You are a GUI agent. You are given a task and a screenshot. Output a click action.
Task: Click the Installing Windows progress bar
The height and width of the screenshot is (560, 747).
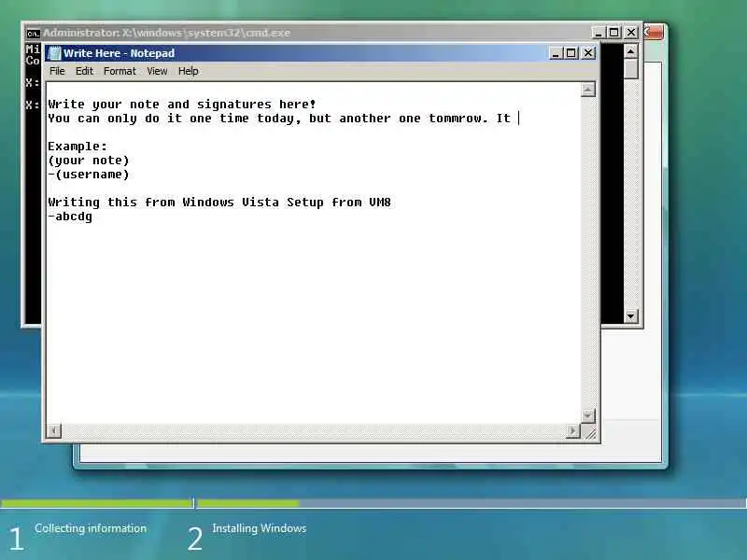(x=472, y=503)
